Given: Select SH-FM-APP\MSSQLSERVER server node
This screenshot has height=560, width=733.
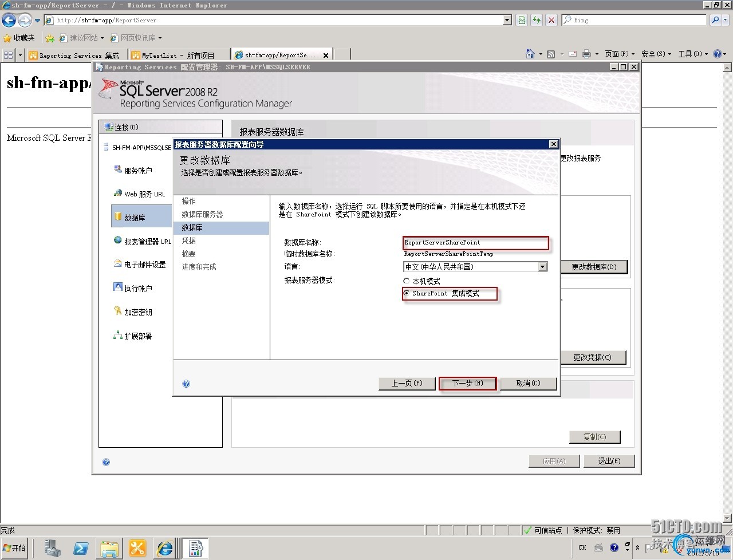Looking at the screenshot, I should coord(141,148).
